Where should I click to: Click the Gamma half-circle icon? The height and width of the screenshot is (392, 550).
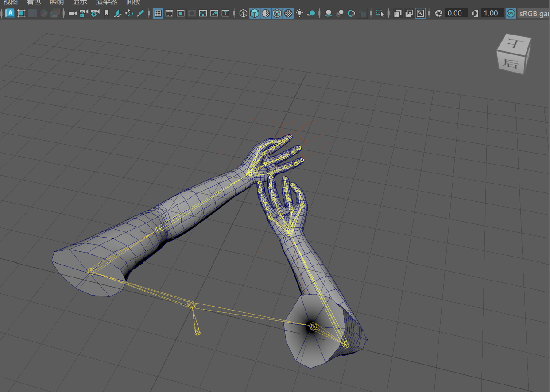point(475,13)
